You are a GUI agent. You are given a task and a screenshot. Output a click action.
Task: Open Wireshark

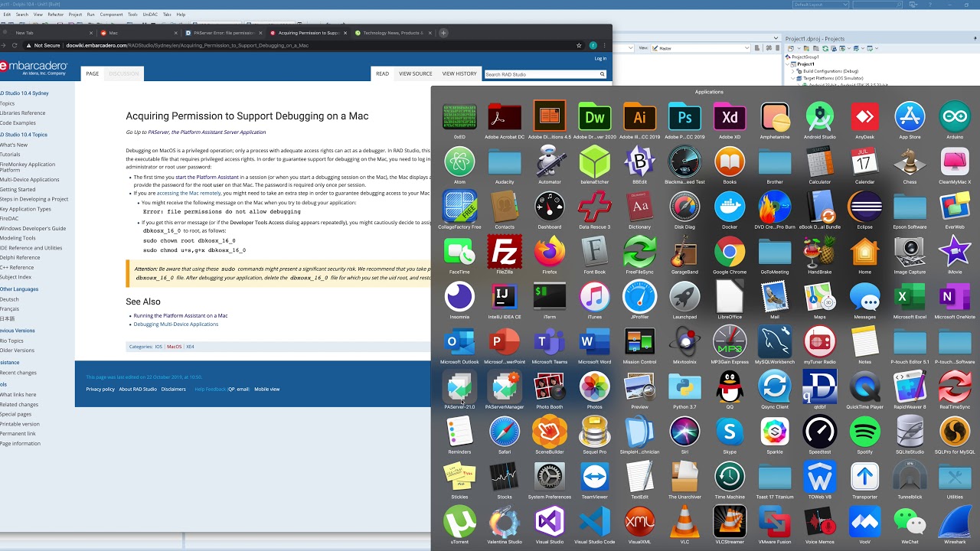coord(955,522)
